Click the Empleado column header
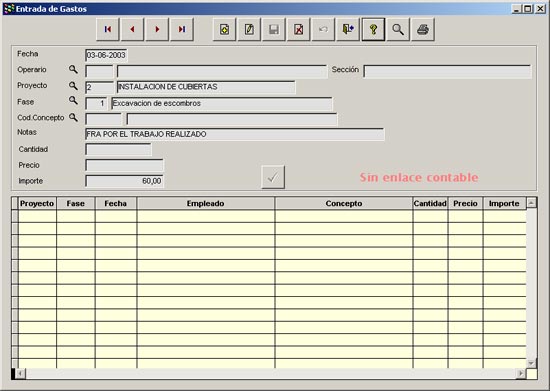The width and height of the screenshot is (550, 391). (x=206, y=203)
